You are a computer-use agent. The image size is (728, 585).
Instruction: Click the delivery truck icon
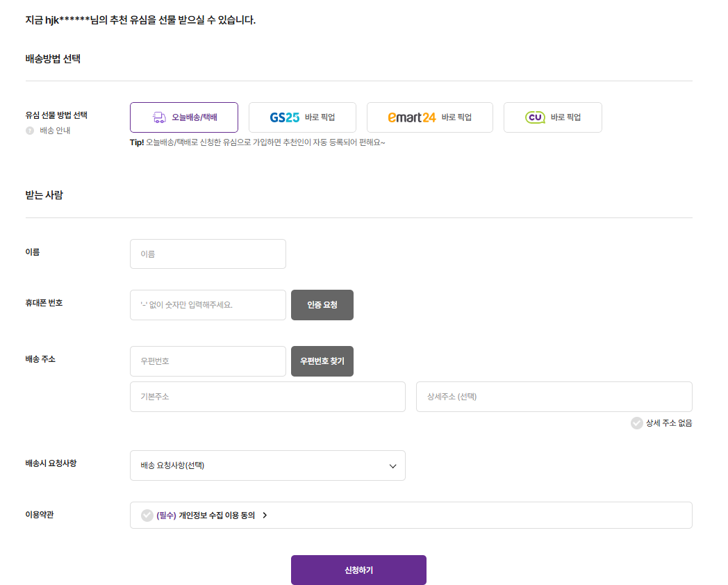click(x=159, y=117)
